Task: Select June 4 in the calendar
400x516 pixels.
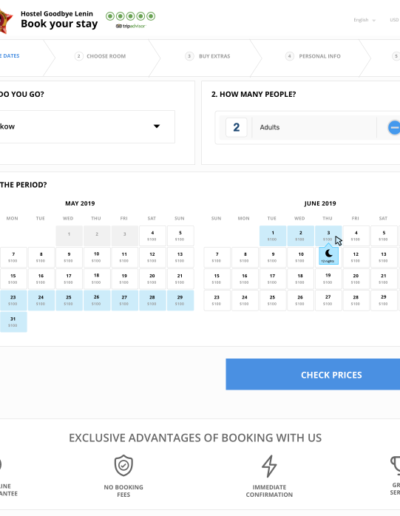Action: (x=356, y=236)
